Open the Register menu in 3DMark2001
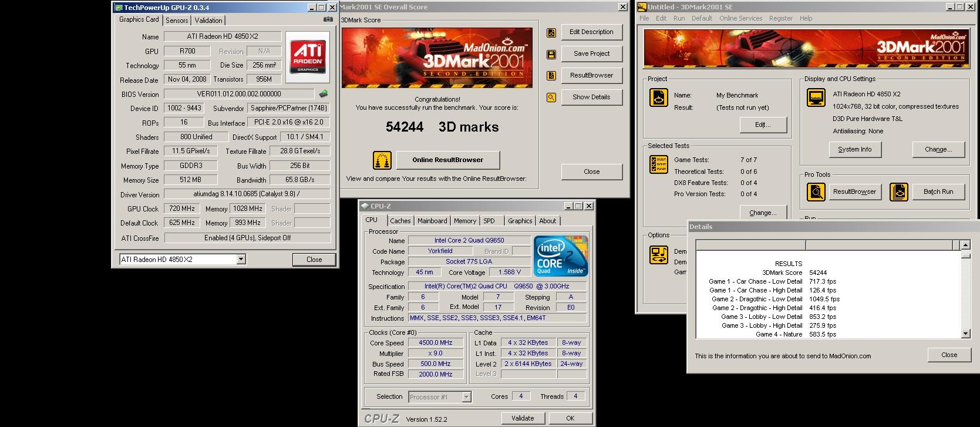 point(781,18)
